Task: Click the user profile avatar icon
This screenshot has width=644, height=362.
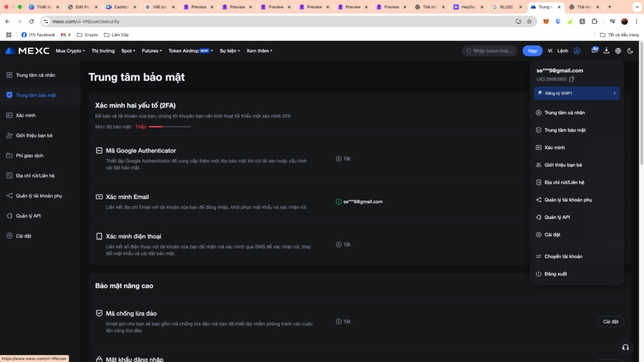Action: [577, 51]
